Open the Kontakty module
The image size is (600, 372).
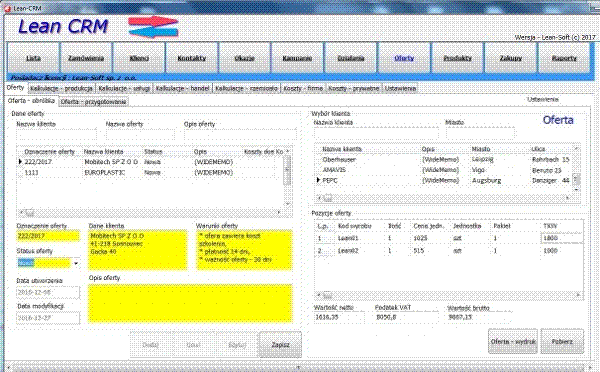pos(192,58)
